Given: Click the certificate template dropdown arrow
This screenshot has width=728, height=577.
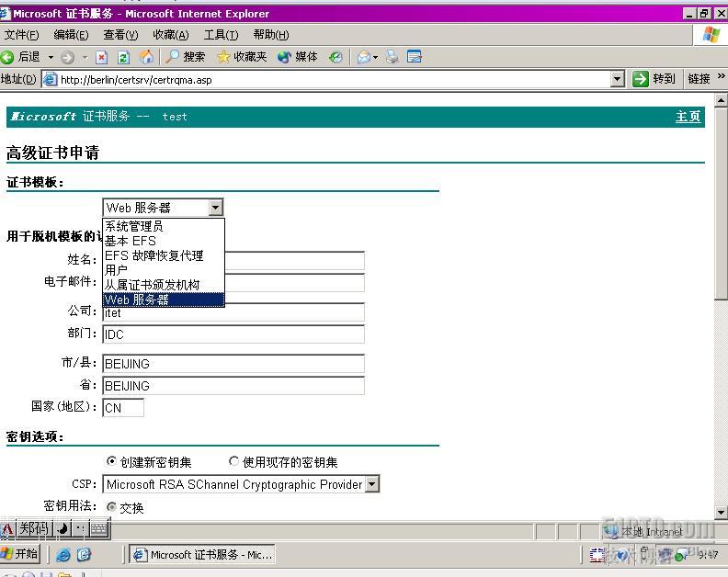Looking at the screenshot, I should 215,208.
